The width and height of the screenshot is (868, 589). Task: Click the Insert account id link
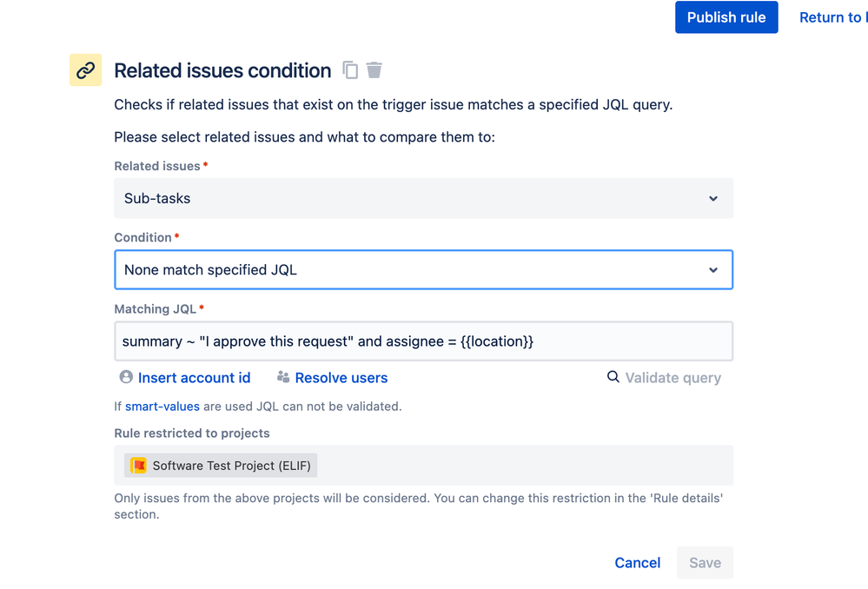pos(194,378)
